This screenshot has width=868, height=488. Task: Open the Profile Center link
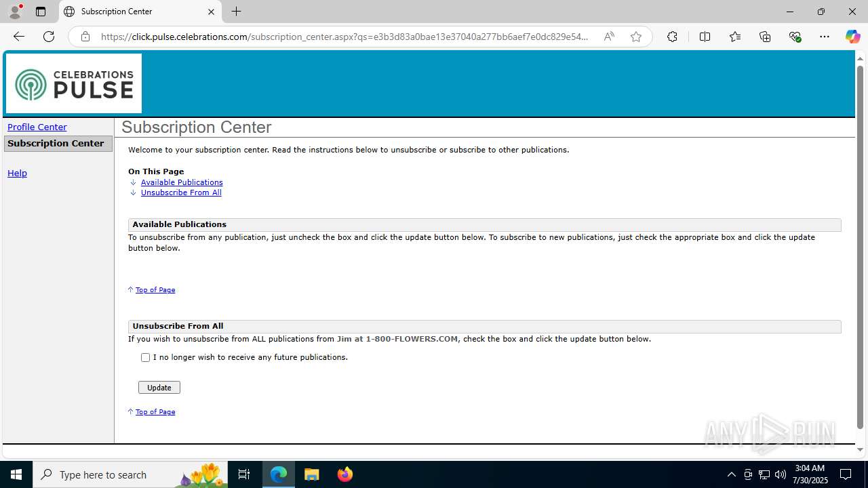click(x=37, y=127)
